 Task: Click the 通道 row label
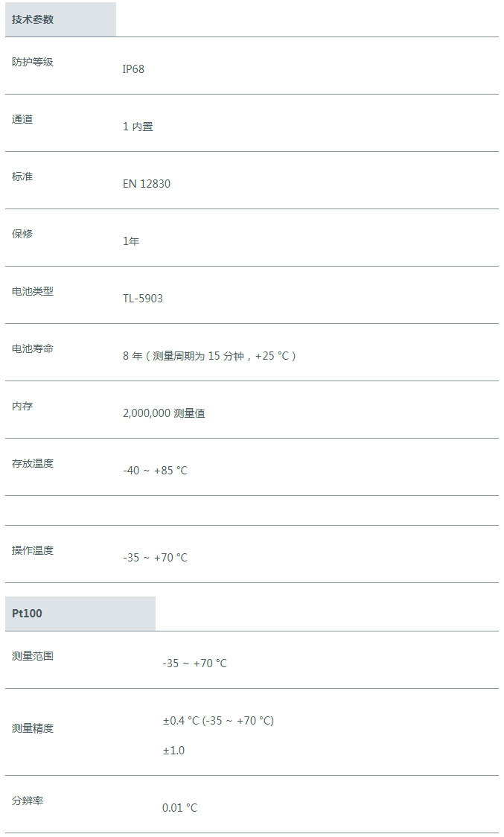click(22, 119)
